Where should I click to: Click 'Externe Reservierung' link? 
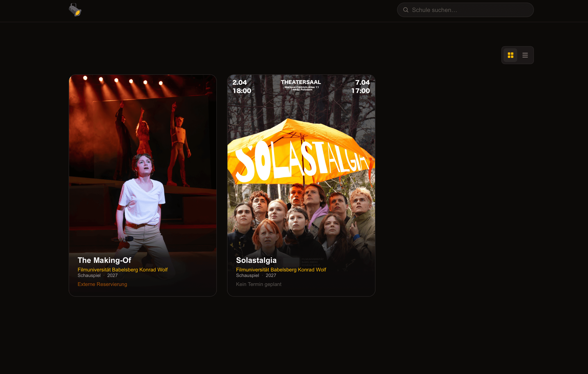102,284
